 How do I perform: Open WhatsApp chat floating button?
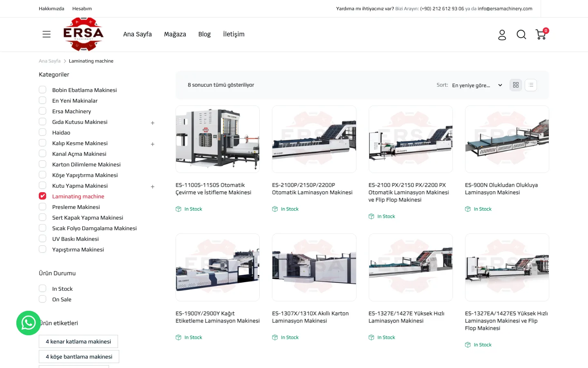[x=29, y=323]
